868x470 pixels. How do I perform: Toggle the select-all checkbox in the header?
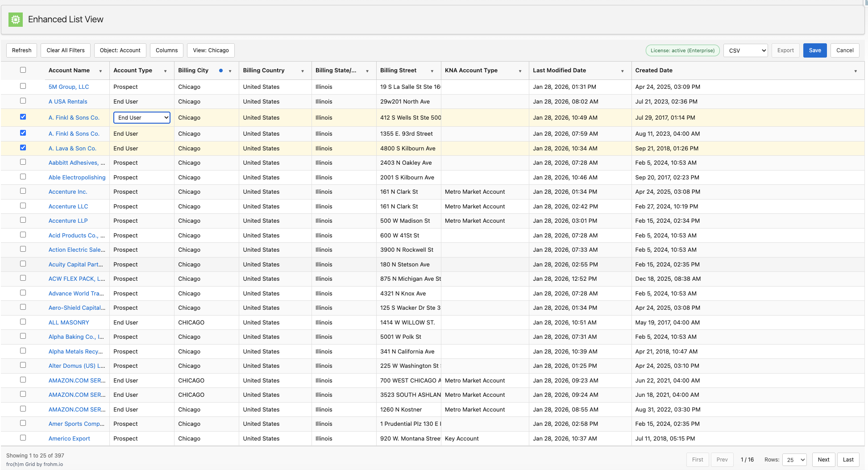point(23,70)
